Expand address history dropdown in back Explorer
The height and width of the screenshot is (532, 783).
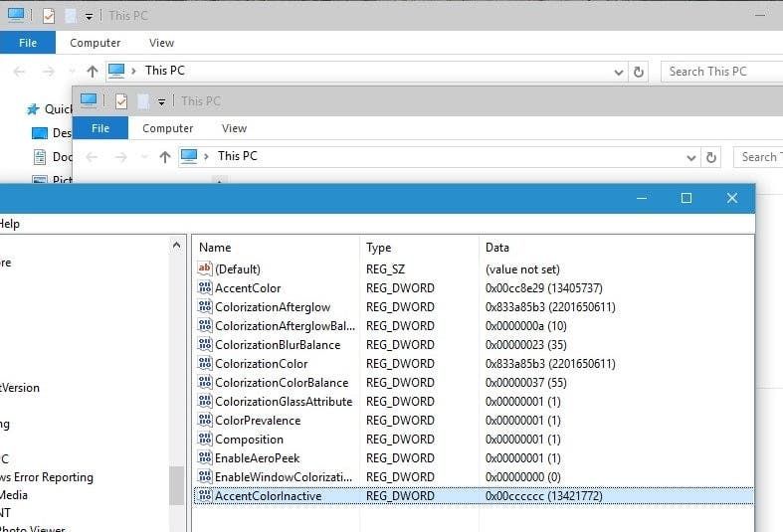click(x=619, y=73)
